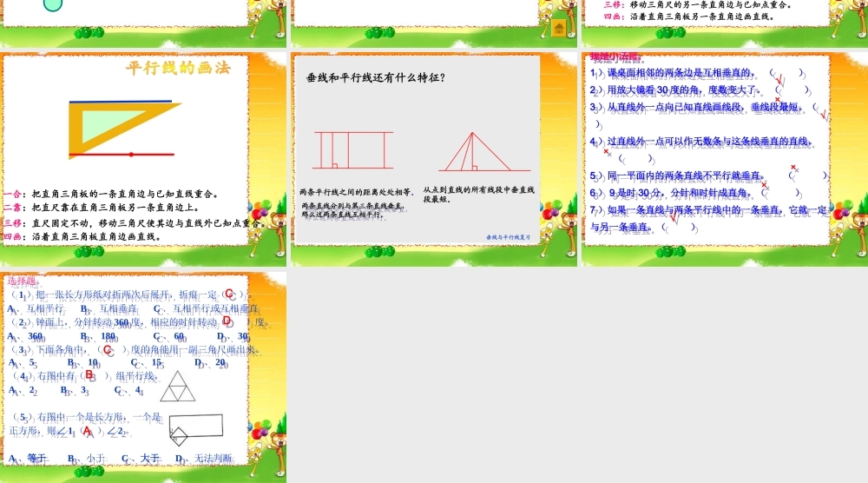Click the yellow set-square triangle drawing

(124, 129)
